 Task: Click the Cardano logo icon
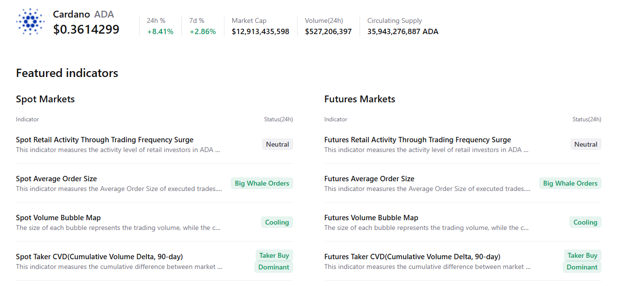[x=30, y=21]
